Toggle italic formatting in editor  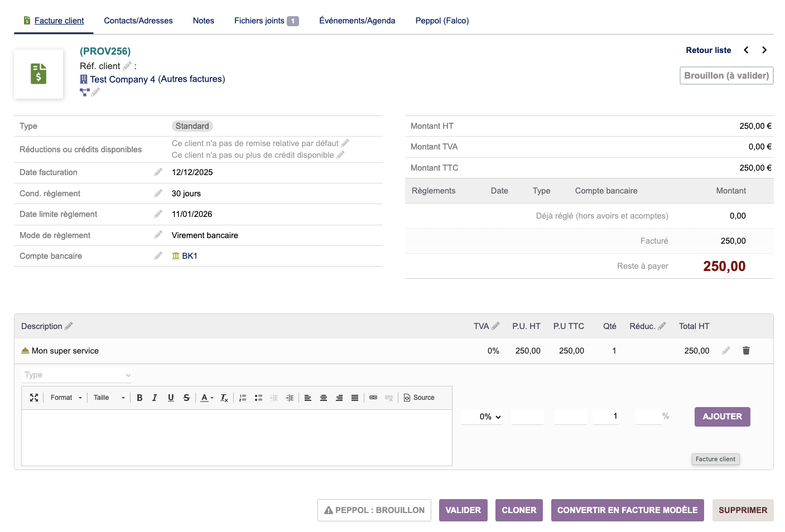tap(155, 398)
